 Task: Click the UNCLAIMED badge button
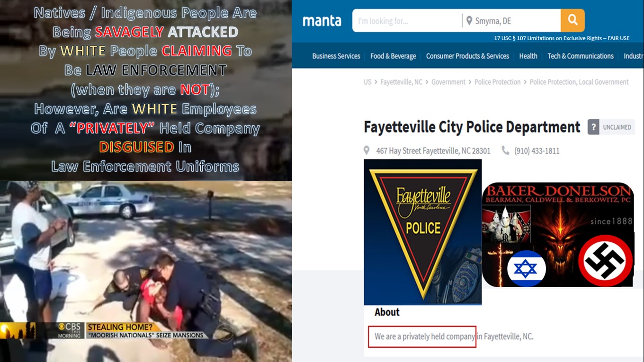[x=617, y=127]
